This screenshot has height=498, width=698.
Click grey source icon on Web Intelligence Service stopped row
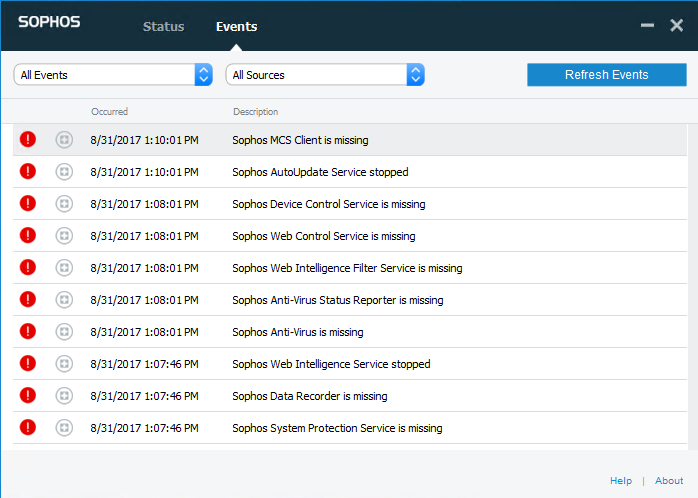click(64, 364)
